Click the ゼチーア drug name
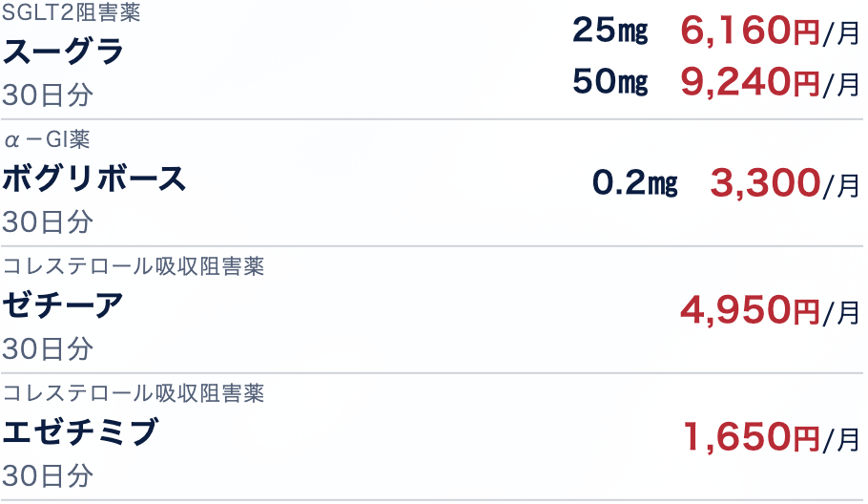 64,305
